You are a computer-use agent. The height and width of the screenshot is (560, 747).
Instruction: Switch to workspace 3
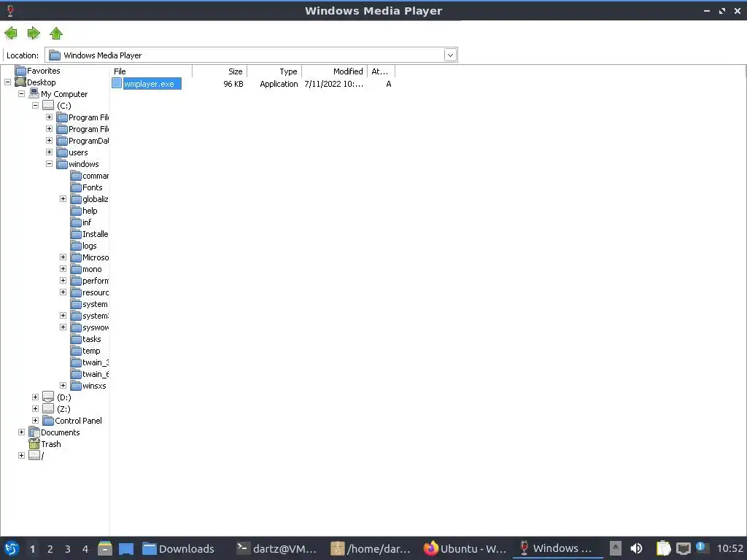click(x=68, y=549)
